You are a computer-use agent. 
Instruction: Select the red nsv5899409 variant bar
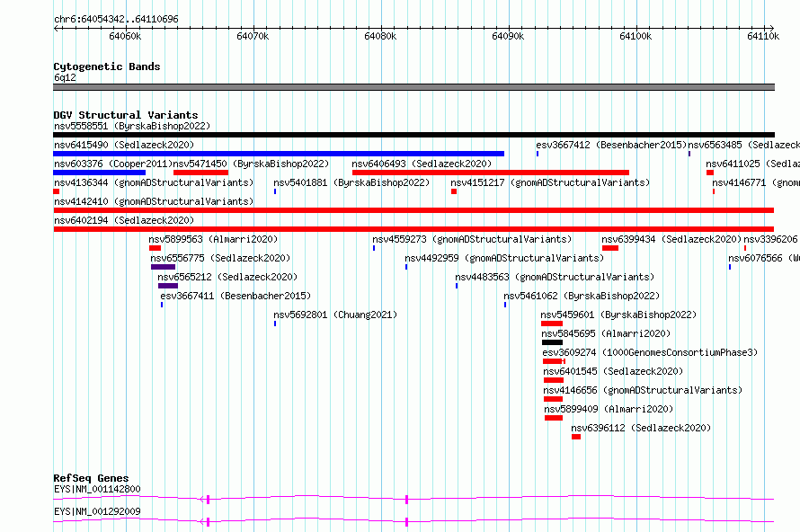click(x=554, y=418)
